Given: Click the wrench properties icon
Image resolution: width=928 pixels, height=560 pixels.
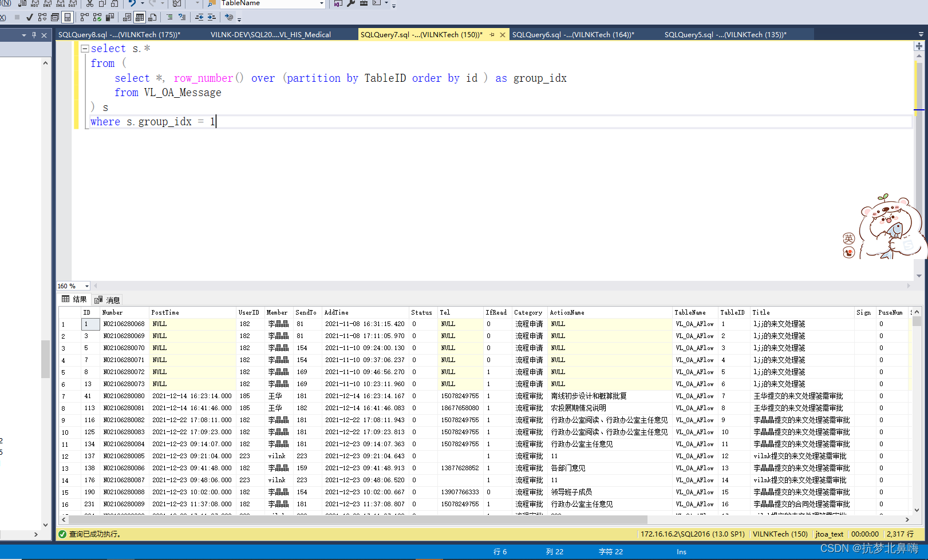Looking at the screenshot, I should pyautogui.click(x=351, y=3).
